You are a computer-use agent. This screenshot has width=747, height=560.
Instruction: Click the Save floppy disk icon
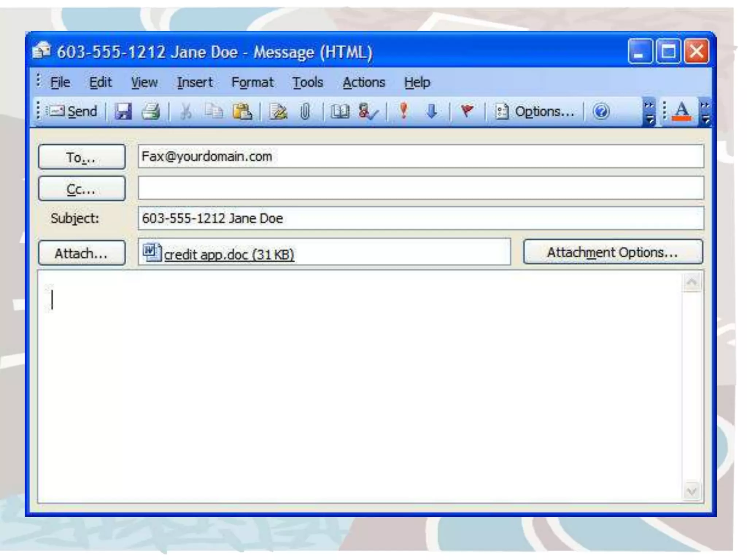point(123,111)
